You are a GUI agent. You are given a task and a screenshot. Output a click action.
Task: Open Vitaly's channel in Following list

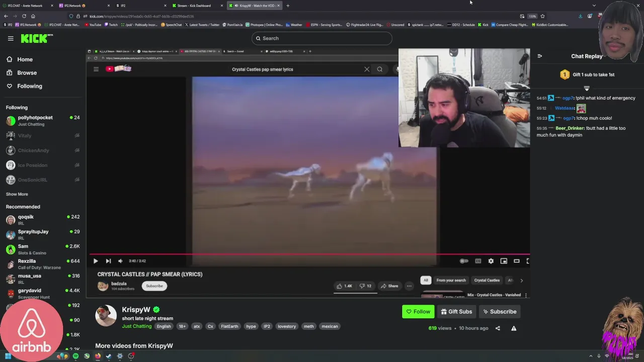click(43, 135)
